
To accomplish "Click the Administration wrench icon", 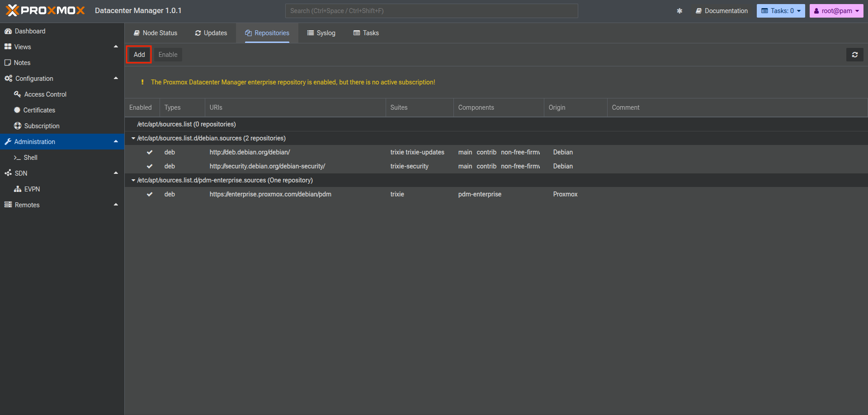I will click(8, 142).
